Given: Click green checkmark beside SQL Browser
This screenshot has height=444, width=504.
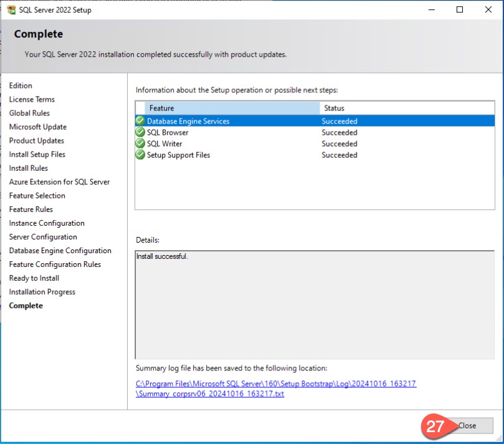Looking at the screenshot, I should click(140, 132).
